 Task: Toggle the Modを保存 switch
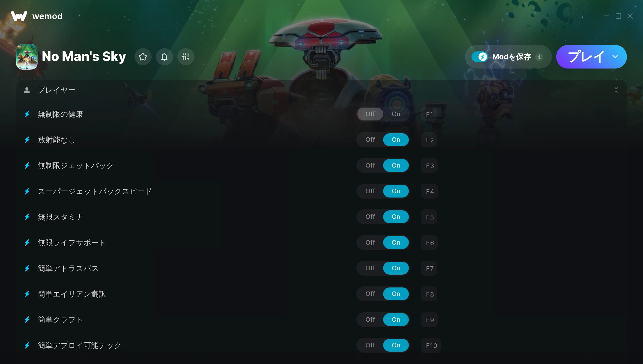(x=480, y=57)
